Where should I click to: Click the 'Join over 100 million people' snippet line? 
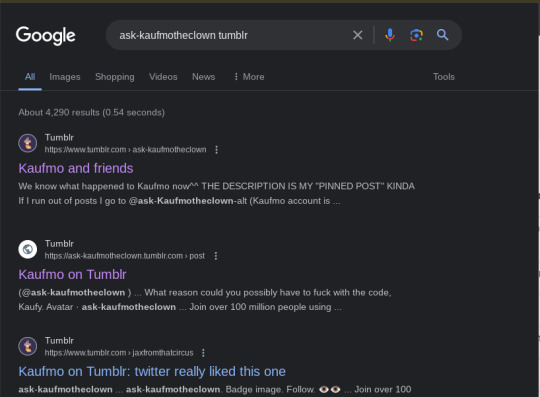[x=180, y=307]
